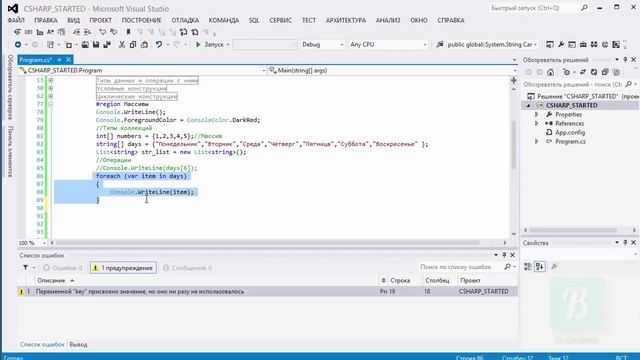Image resolution: width=640 pixels, height=360 pixels.
Task: Click the Quick Launch search magnifier icon
Action: pyautogui.click(x=584, y=8)
